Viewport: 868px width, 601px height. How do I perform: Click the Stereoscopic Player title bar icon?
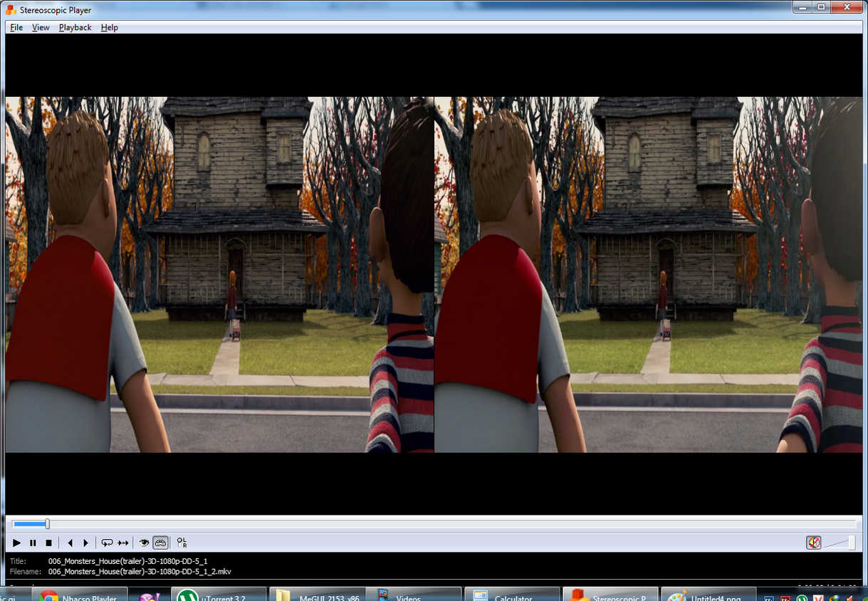[x=11, y=10]
